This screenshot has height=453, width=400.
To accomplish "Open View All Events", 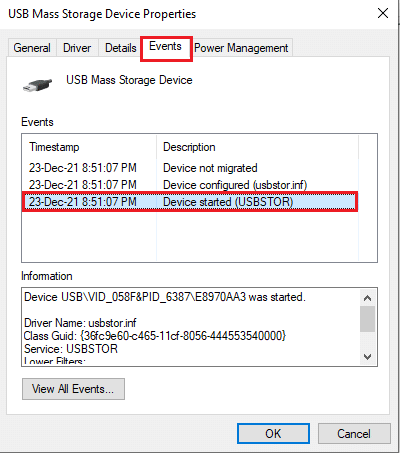I will coord(73,389).
